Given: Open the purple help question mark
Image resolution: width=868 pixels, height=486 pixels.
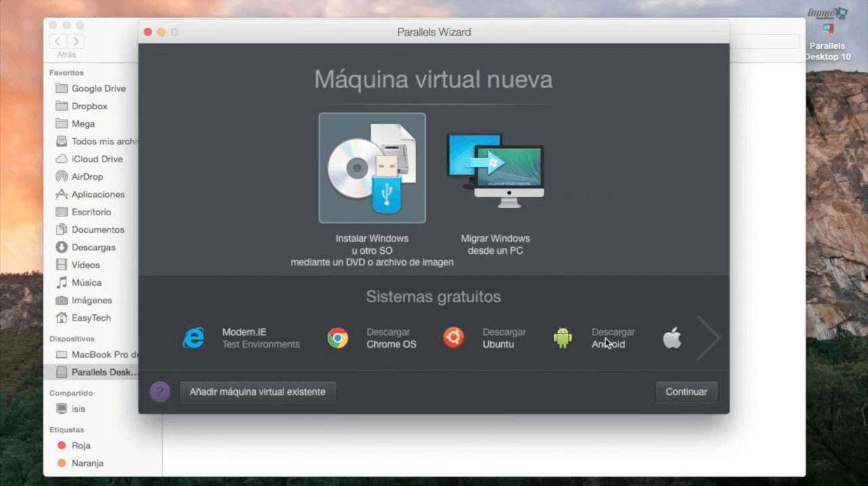Looking at the screenshot, I should coord(160,392).
